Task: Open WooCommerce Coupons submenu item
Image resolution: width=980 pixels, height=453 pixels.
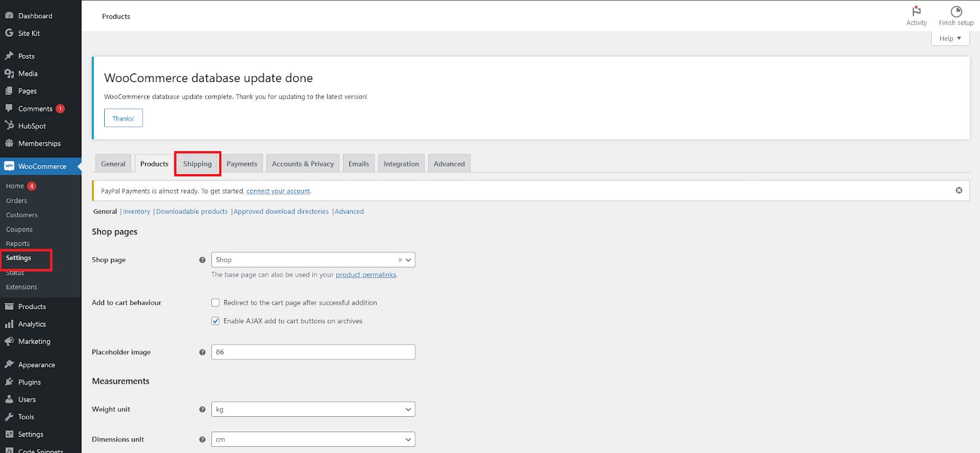Action: click(x=19, y=230)
